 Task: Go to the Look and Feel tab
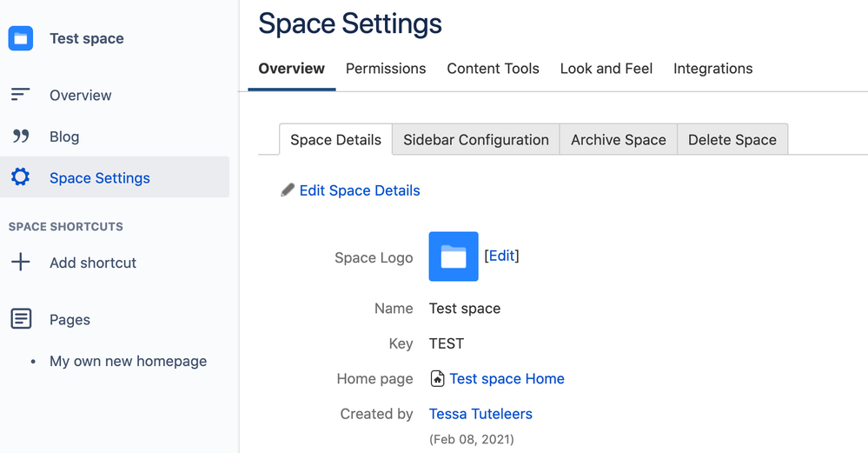[606, 69]
